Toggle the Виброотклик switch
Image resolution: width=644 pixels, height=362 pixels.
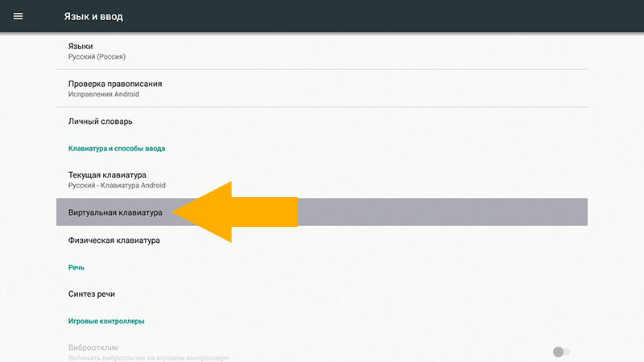click(561, 352)
